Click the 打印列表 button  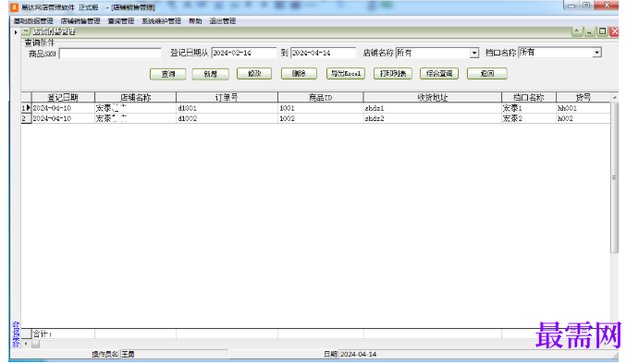[393, 73]
